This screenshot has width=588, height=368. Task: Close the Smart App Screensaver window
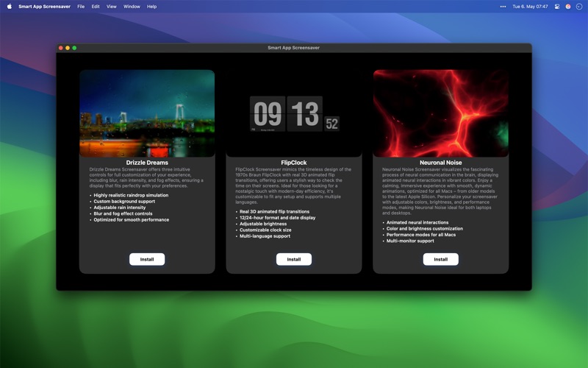click(x=61, y=48)
